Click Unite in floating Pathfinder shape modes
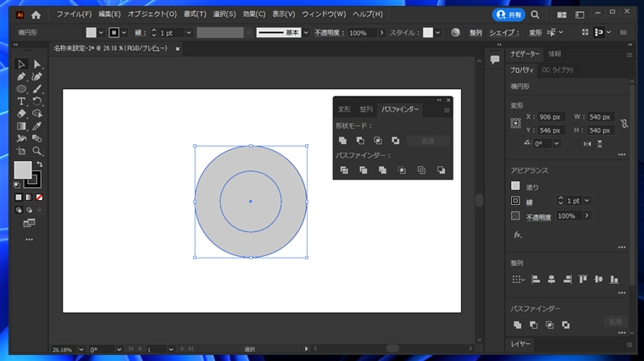The image size is (644, 361). click(x=342, y=141)
